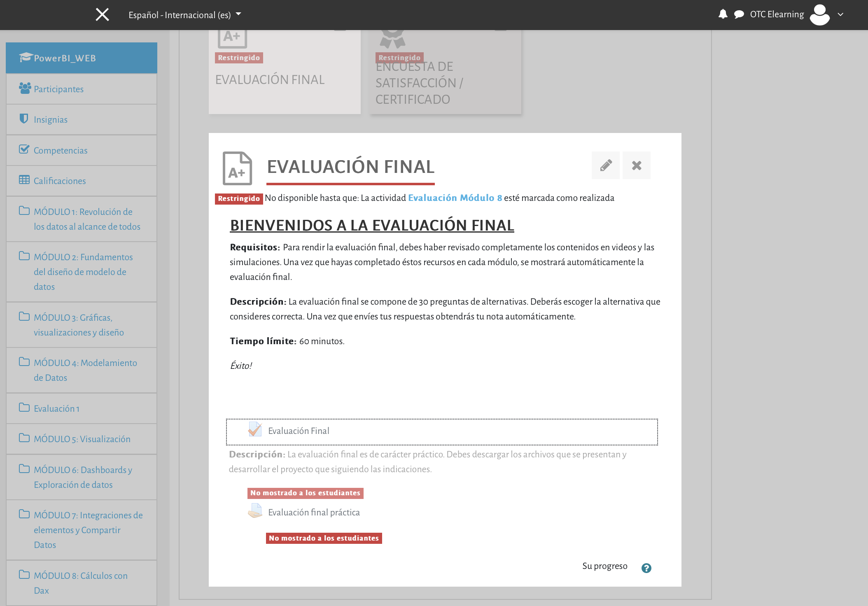
Task: Go to MÓDULO 3: Gráficas, visualizaciones y diseño
Action: 82,325
